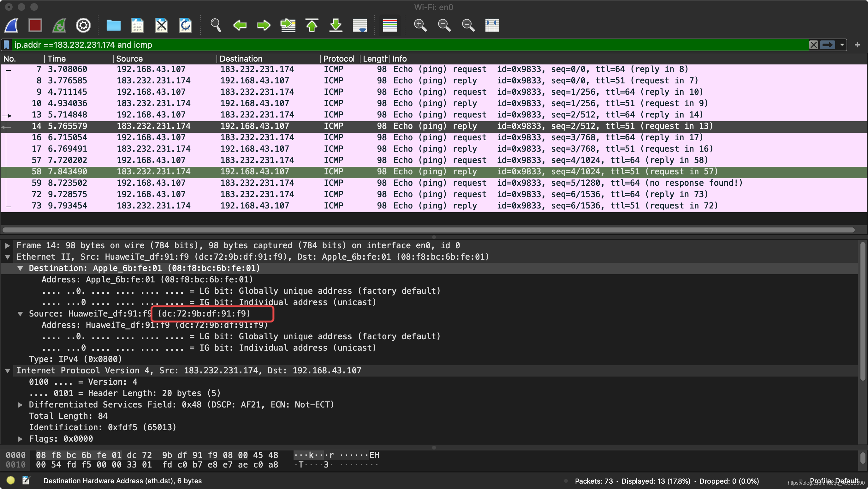This screenshot has width=868, height=489.
Task: Sort by the Time column header
Action: coord(79,59)
